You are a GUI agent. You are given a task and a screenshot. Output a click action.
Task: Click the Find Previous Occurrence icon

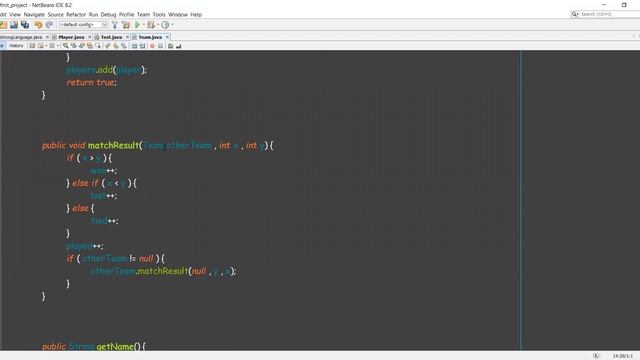pos(73,46)
